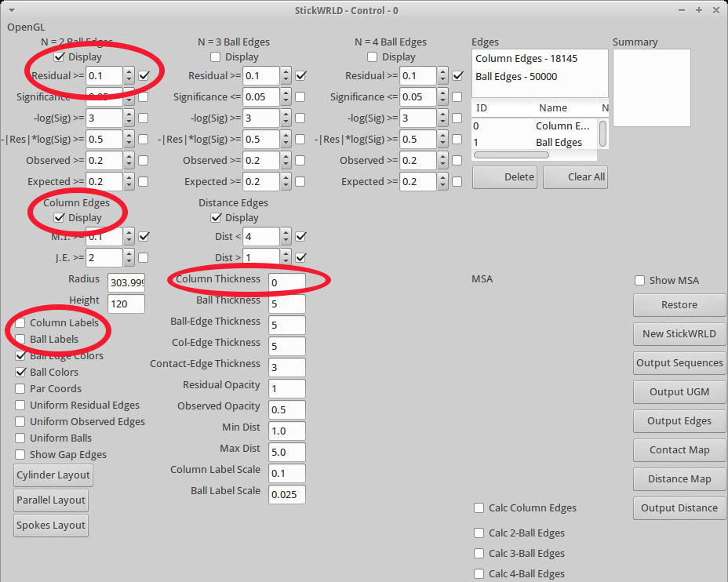This screenshot has width=728, height=582.
Task: Open the window menu arrow in title bar
Action: 12,10
